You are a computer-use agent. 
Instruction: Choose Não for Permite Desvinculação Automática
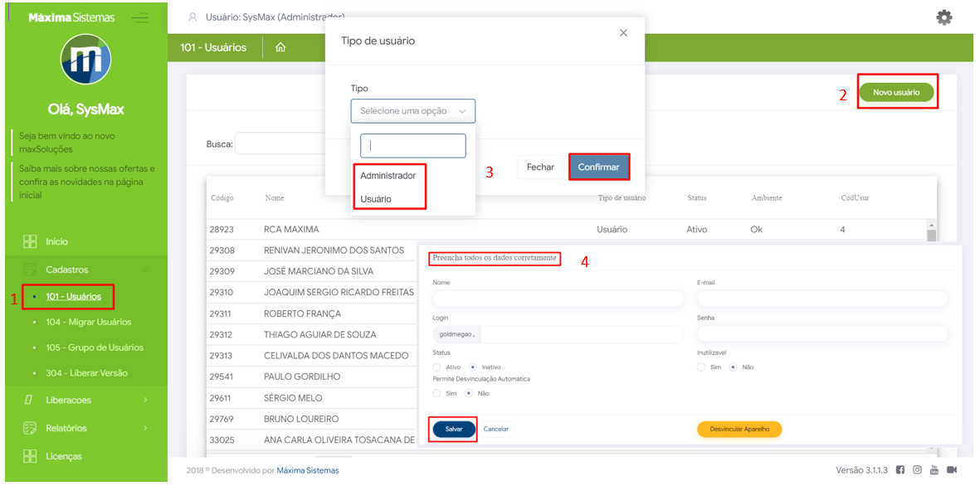coord(469,394)
